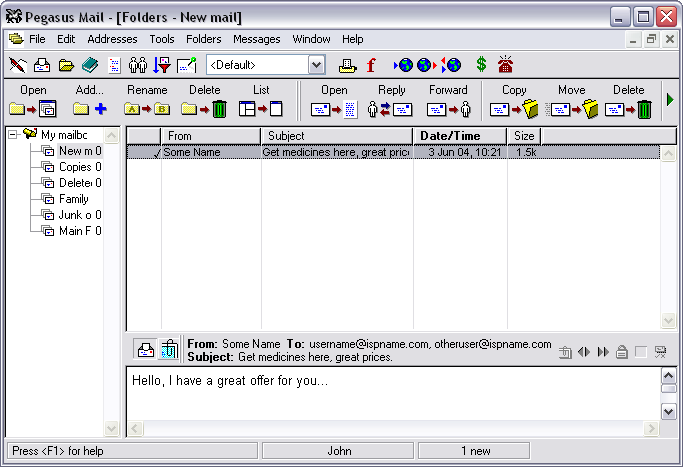Open the Addresses menu
The height and width of the screenshot is (467, 683).
(x=112, y=39)
